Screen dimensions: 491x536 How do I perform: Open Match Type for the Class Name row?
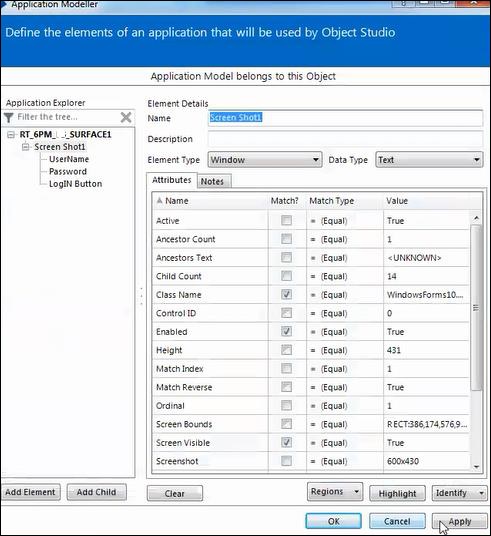coord(345,295)
